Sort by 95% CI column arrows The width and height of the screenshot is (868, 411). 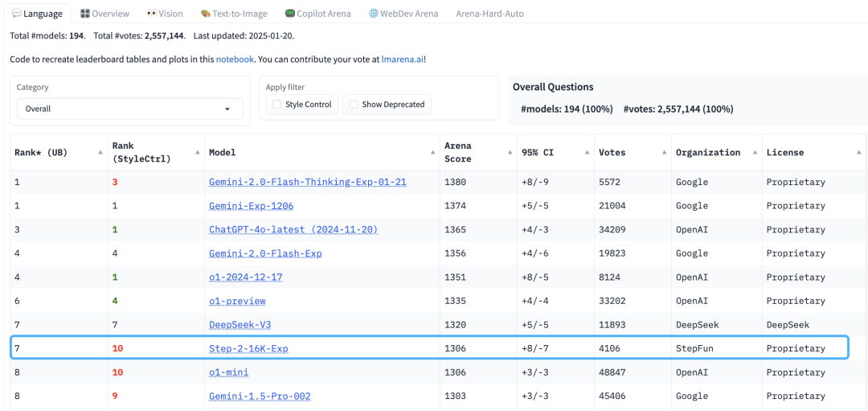(587, 152)
